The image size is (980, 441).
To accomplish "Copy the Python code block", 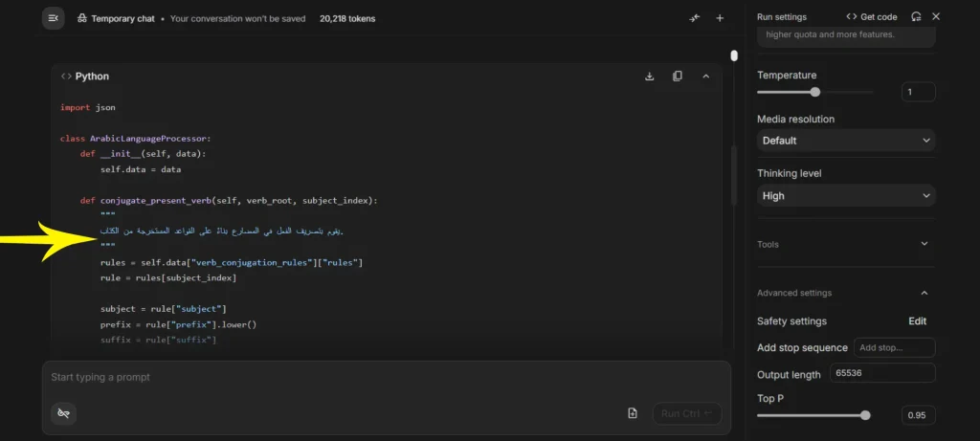I will 677,77.
